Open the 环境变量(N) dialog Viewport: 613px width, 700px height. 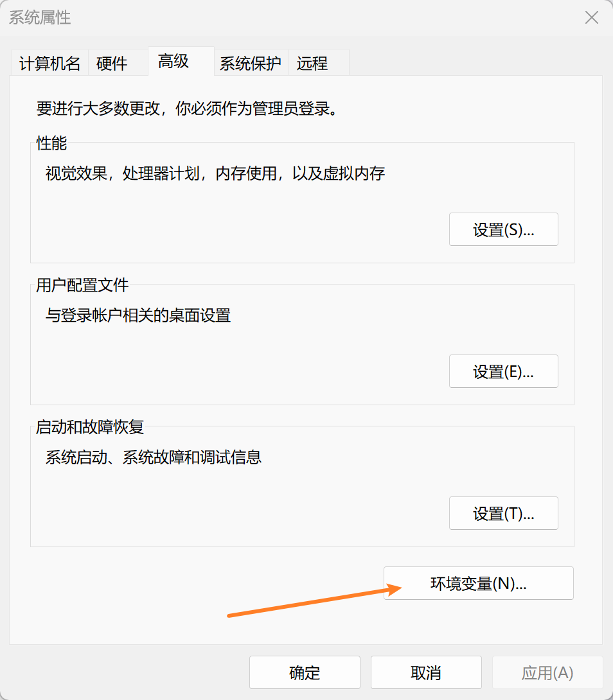click(478, 583)
